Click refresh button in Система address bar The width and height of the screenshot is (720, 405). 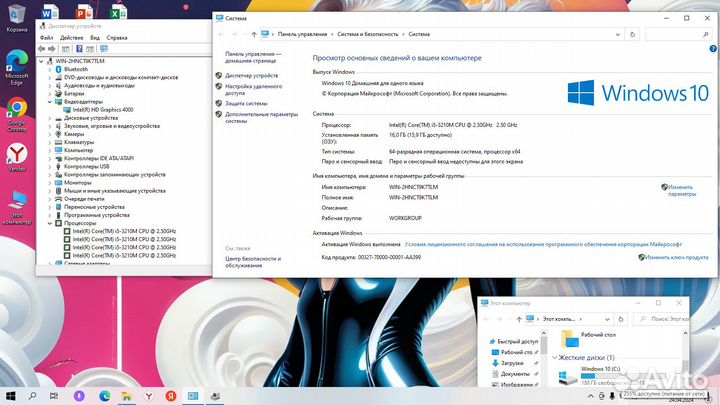632,34
